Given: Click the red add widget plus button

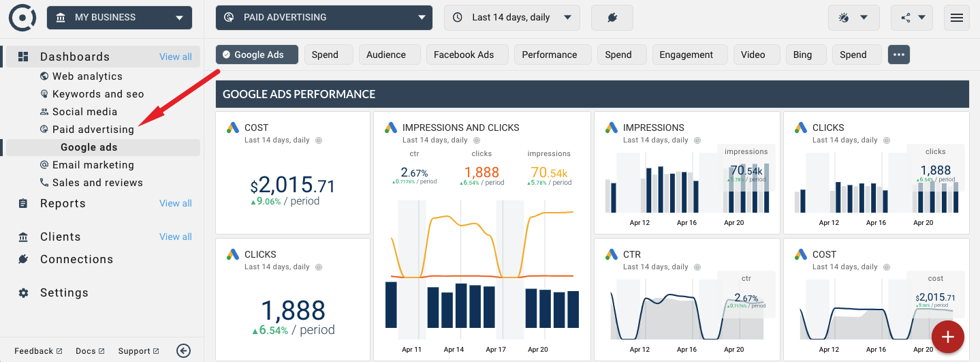Looking at the screenshot, I should pyautogui.click(x=948, y=337).
